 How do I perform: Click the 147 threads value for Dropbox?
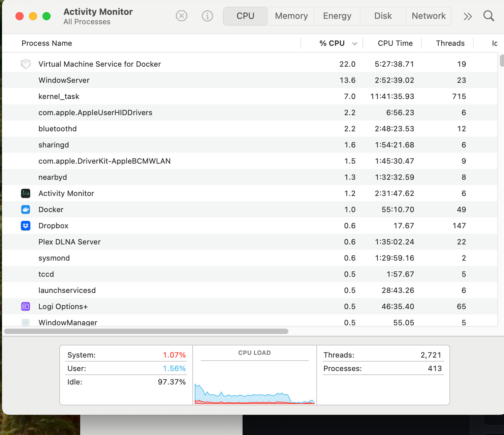pos(459,226)
